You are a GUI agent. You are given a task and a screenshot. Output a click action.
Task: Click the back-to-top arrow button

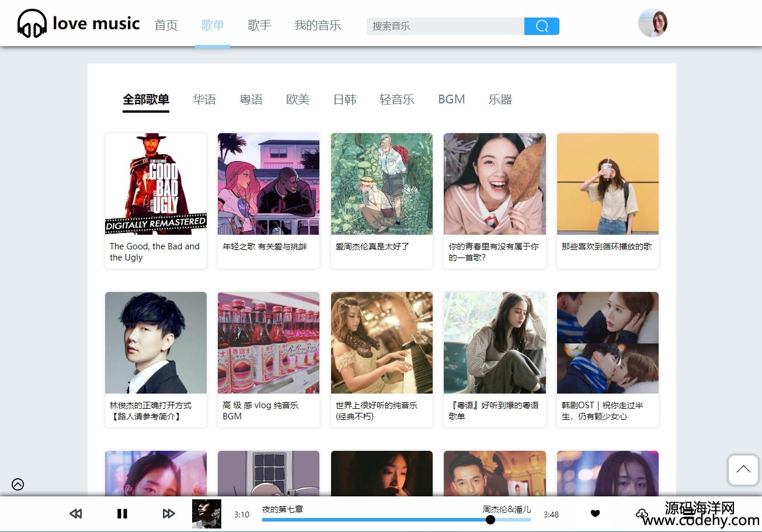click(743, 470)
